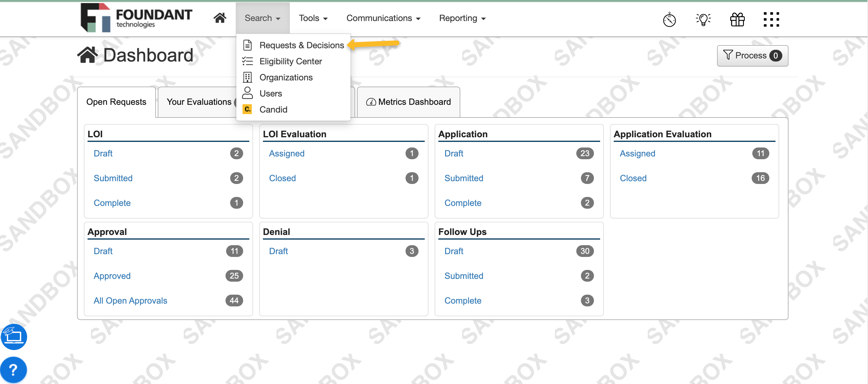Expand the Tools dropdown menu

[313, 18]
